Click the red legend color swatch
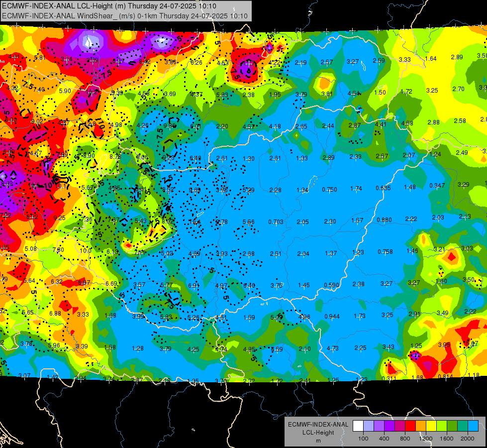This screenshot has height=448, width=487. coord(410,426)
